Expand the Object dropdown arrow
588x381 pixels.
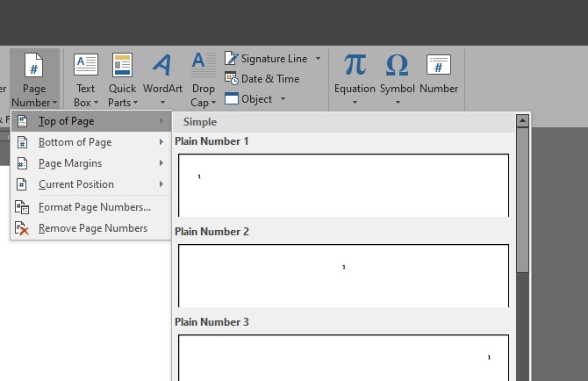tap(283, 99)
